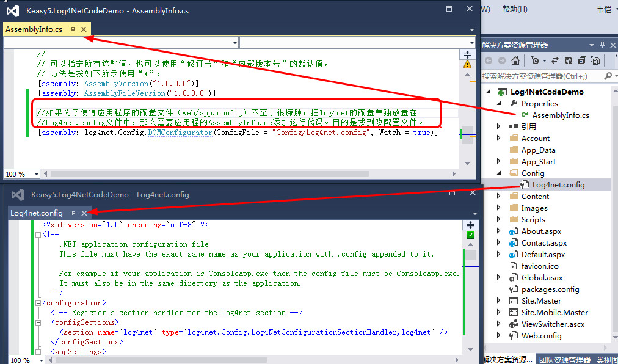Click horizontal scrollbar of AssemblyInfo.cs editor

tap(209, 173)
